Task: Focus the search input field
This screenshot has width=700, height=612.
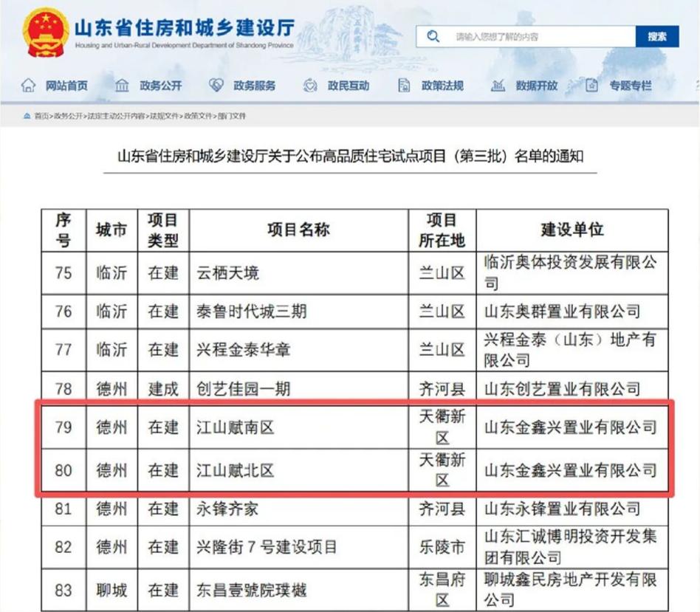Action: point(526,37)
